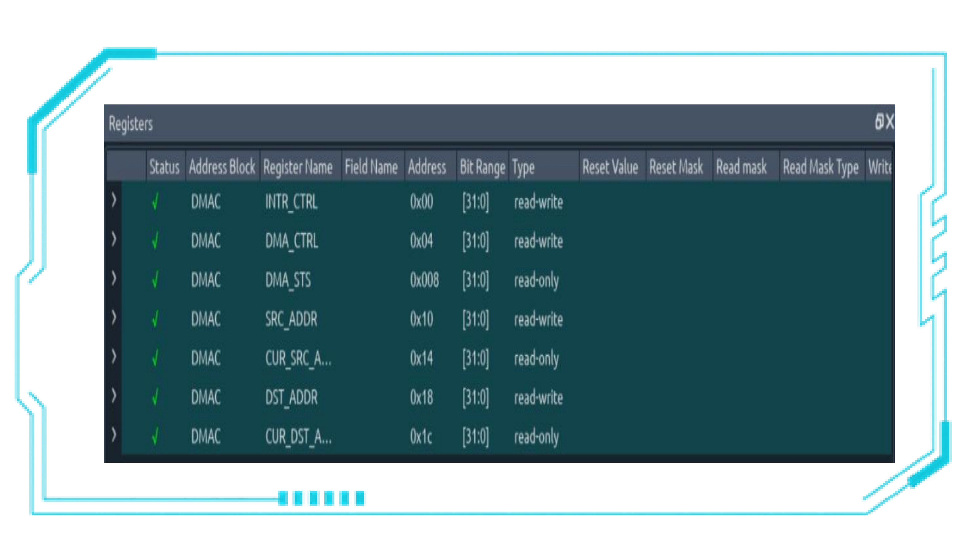Select the CUR_DST_A... register name cell
This screenshot has height=551, width=980.
tap(298, 437)
